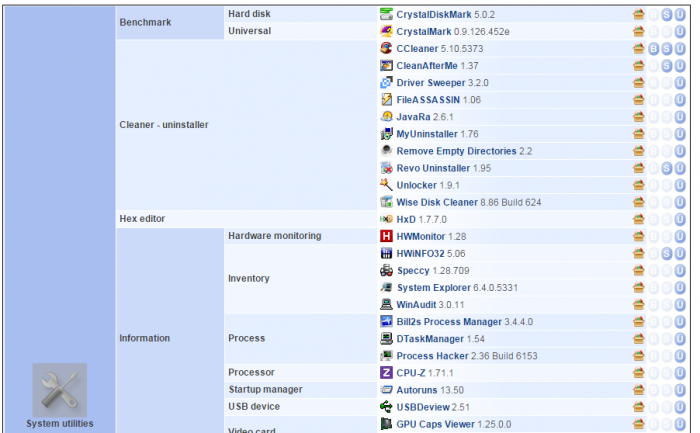Screen dimensions: 700x433
Task: Open the System Explorer link
Action: tap(431, 288)
